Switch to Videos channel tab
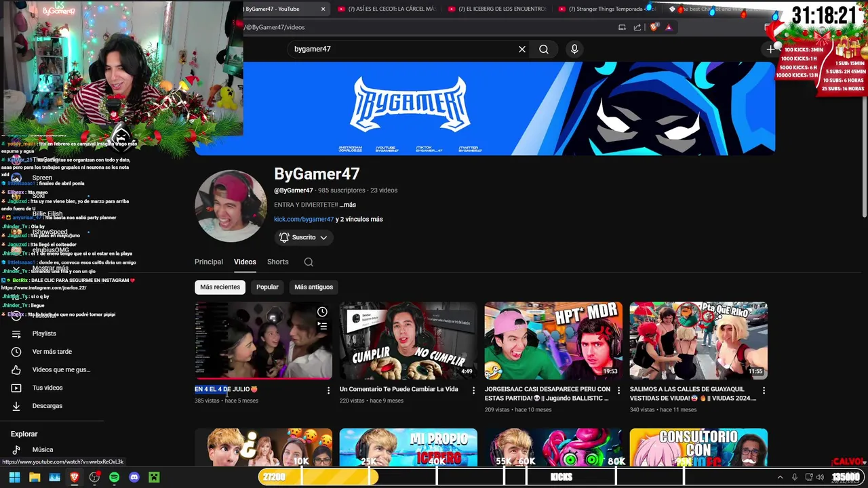Screen dimensions: 868x488 point(245,262)
